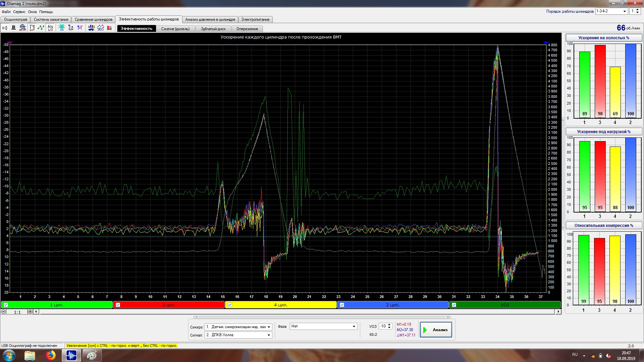Select the Зубчатый диск sub-tab button
The width and height of the screenshot is (644, 362).
point(213,29)
